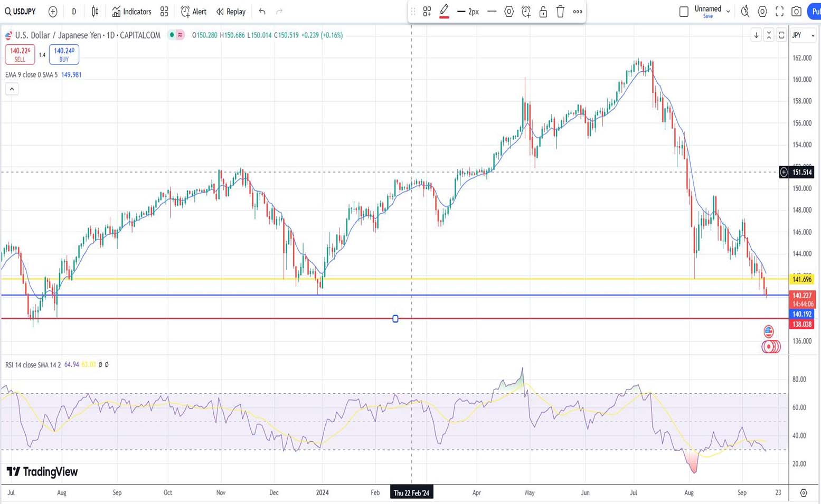Start bar Replay mode

231,12
